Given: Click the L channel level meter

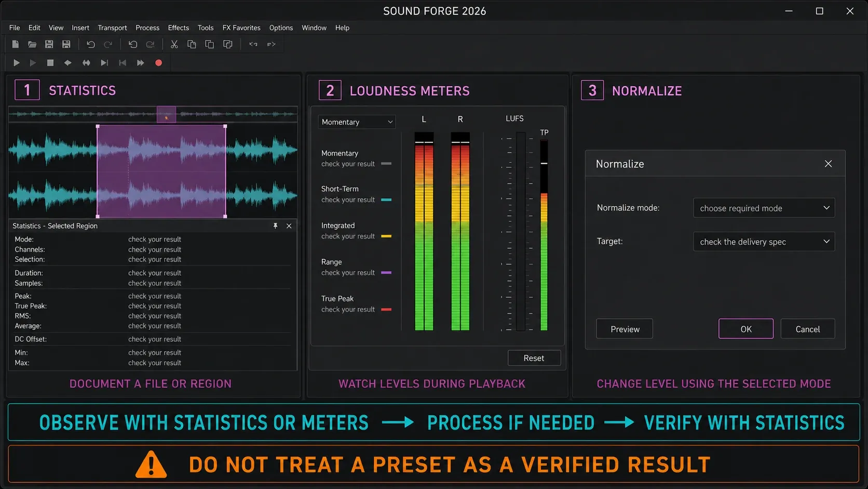Looking at the screenshot, I should coord(424,231).
